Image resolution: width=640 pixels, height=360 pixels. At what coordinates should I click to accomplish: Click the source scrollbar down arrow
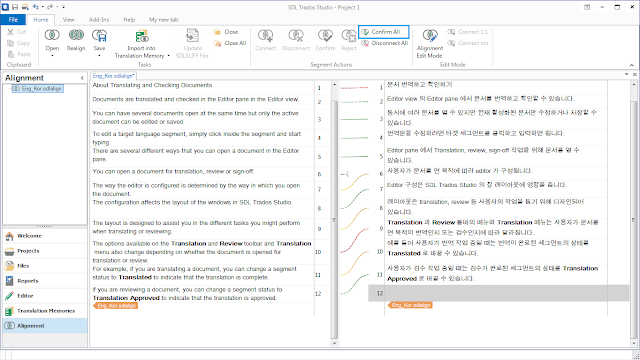[334, 343]
